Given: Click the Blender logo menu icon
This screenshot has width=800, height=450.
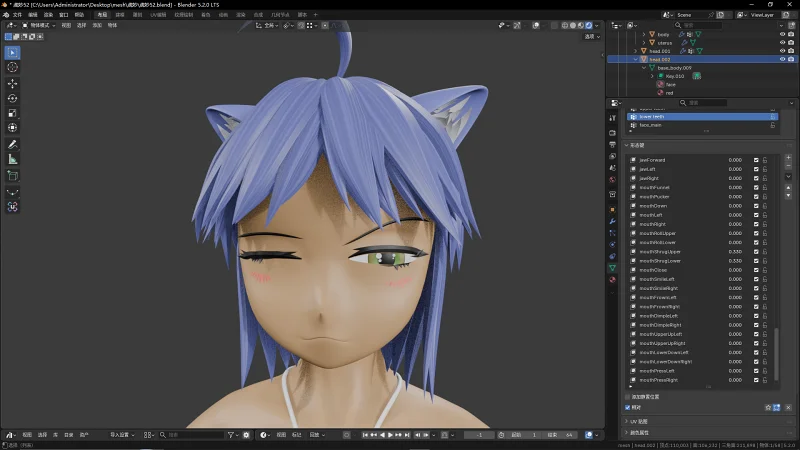Looking at the screenshot, I should (x=6, y=15).
